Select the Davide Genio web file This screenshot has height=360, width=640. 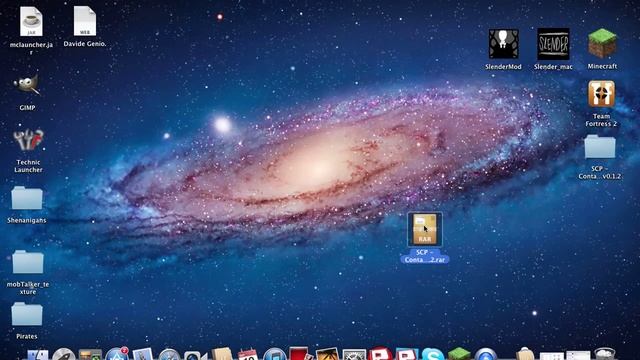(x=85, y=21)
